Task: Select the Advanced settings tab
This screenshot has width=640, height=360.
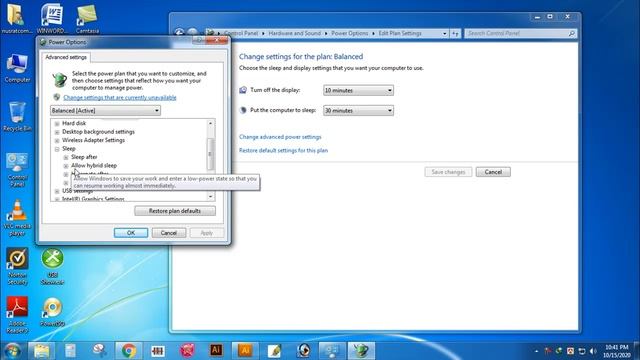Action: [x=66, y=58]
